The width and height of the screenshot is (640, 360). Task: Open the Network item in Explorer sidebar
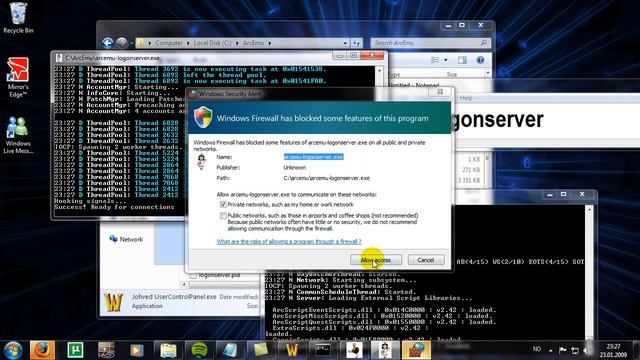(x=126, y=239)
